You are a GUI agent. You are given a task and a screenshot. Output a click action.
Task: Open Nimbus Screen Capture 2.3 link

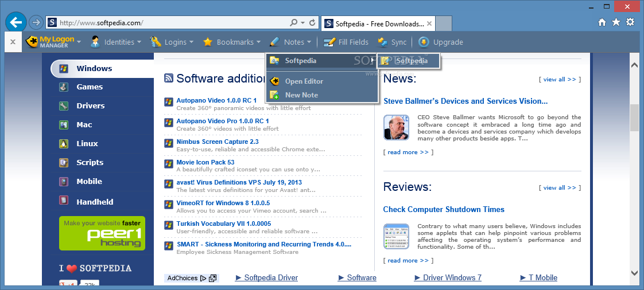click(218, 142)
